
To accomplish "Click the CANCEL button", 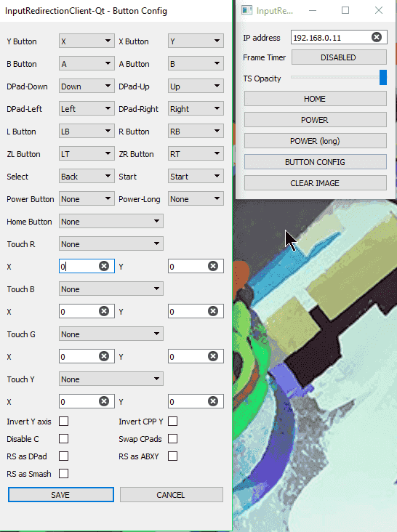I will point(172,495).
